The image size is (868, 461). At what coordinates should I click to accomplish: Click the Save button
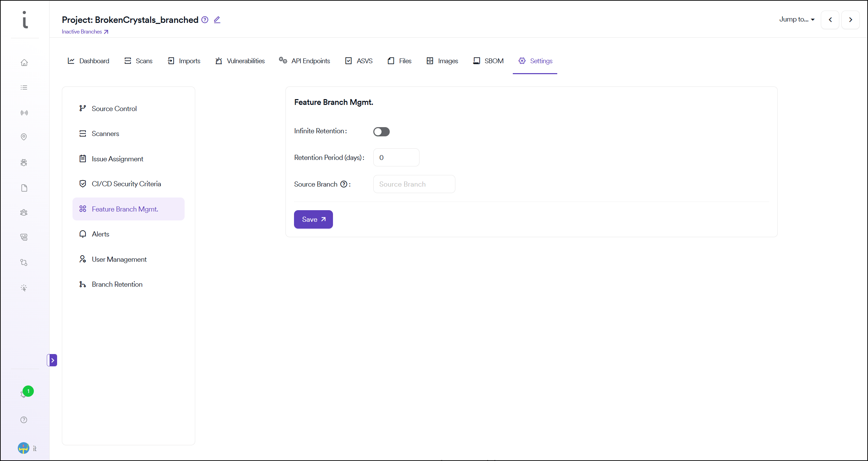(x=313, y=219)
